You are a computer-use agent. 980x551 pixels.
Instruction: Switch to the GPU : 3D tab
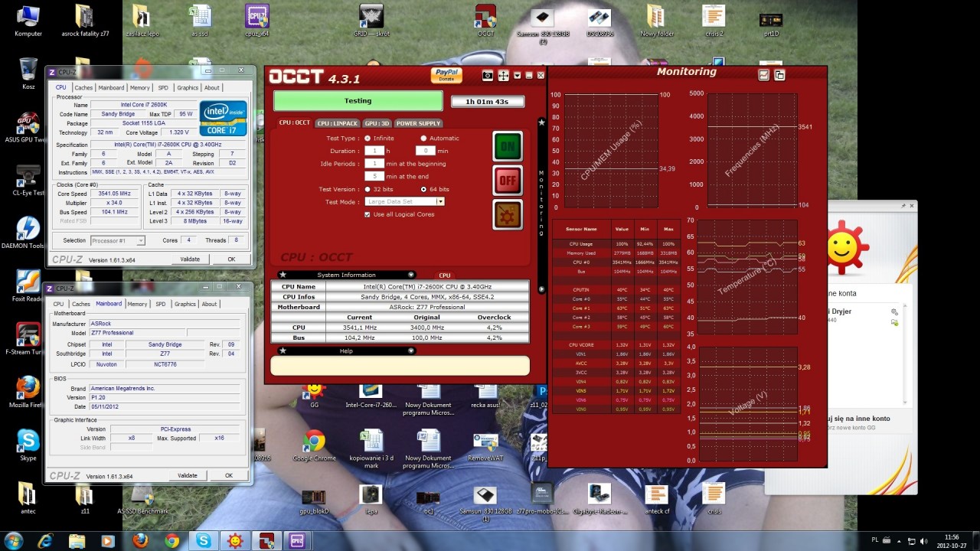pyautogui.click(x=377, y=123)
